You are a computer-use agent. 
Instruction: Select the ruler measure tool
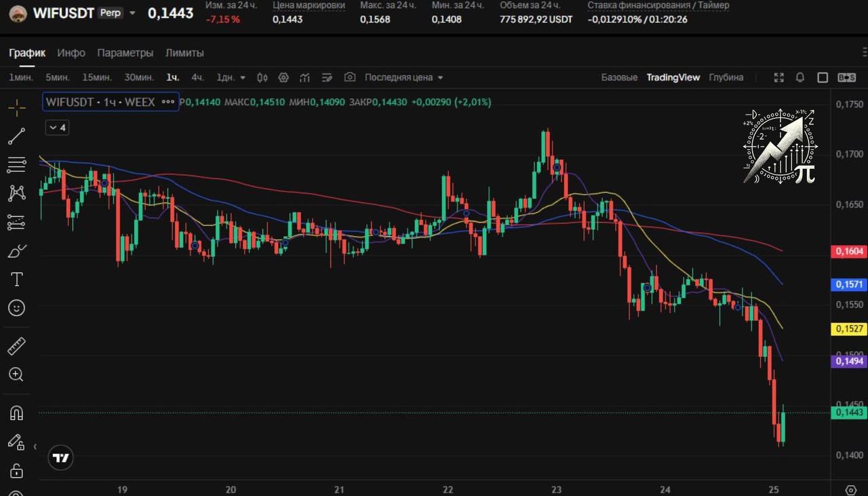pyautogui.click(x=17, y=346)
